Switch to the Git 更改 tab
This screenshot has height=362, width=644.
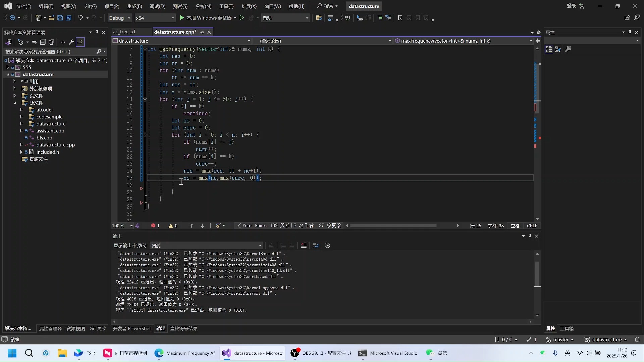click(98, 329)
